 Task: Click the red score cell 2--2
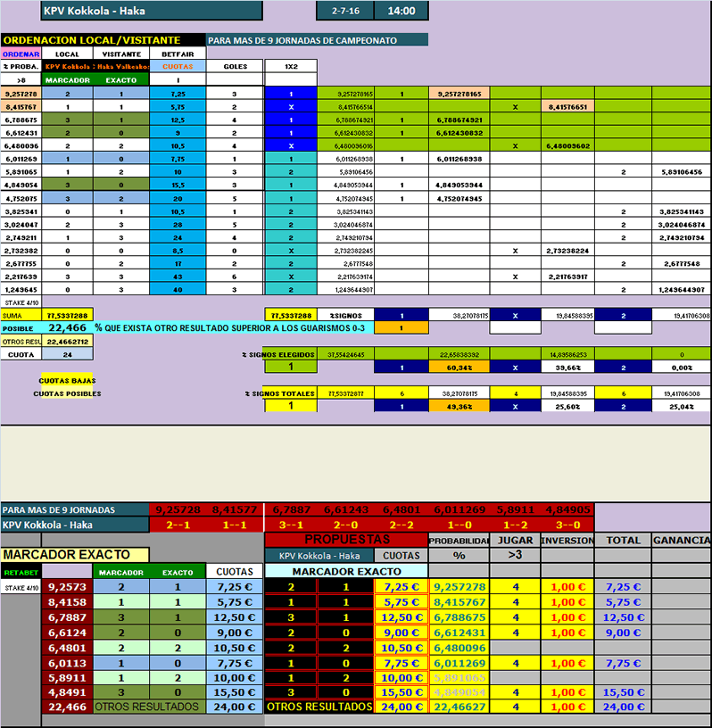(x=402, y=525)
